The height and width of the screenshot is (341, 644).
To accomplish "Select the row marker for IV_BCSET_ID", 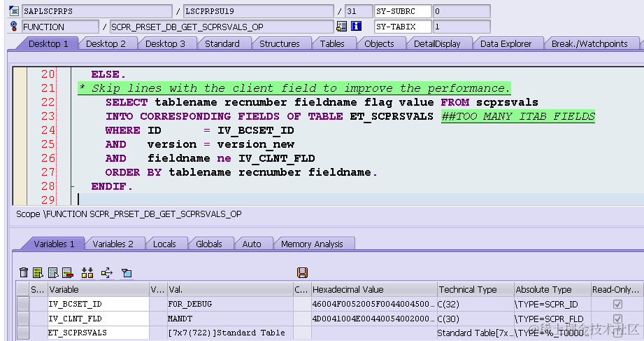I will 23,304.
